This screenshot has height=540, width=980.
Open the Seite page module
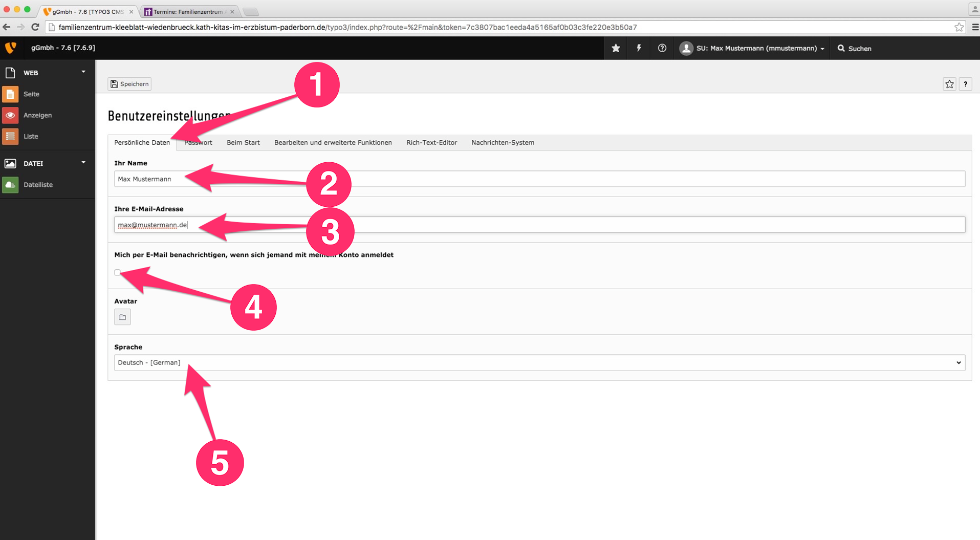pos(31,94)
